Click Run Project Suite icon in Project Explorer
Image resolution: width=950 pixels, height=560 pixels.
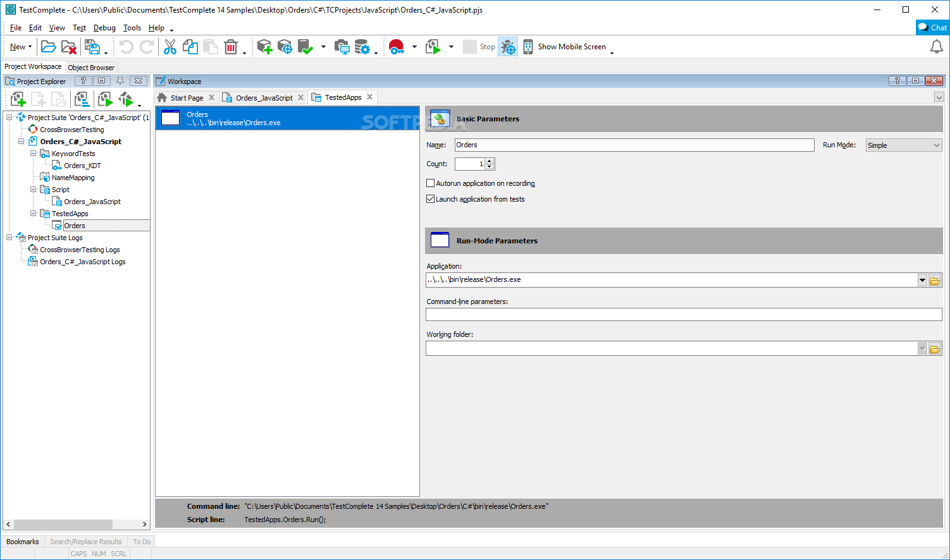(126, 99)
